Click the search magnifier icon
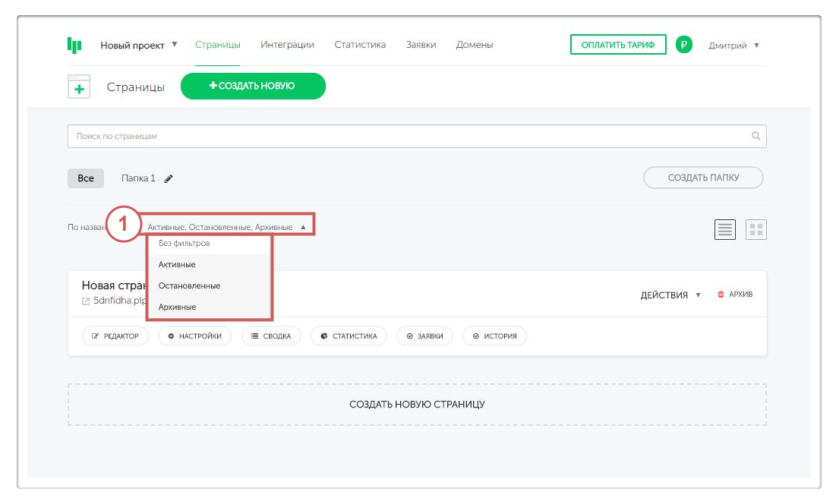This screenshot has width=836, height=504. pos(756,137)
